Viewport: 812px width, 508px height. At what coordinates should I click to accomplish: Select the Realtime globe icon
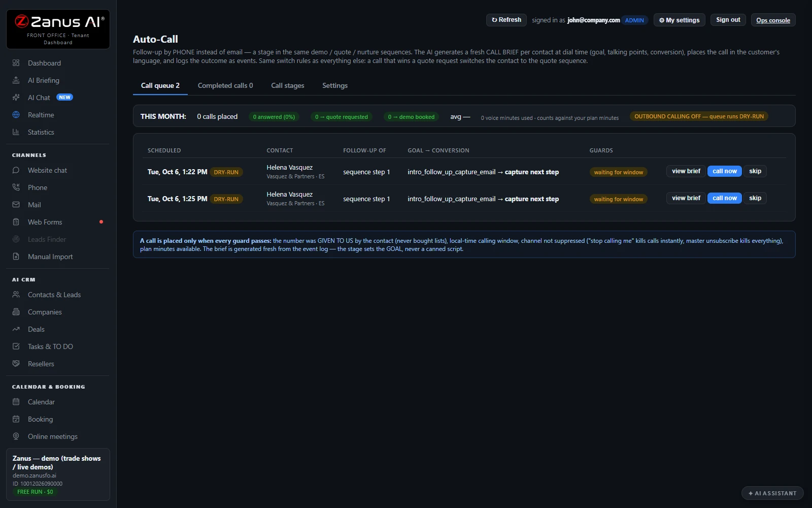click(16, 115)
